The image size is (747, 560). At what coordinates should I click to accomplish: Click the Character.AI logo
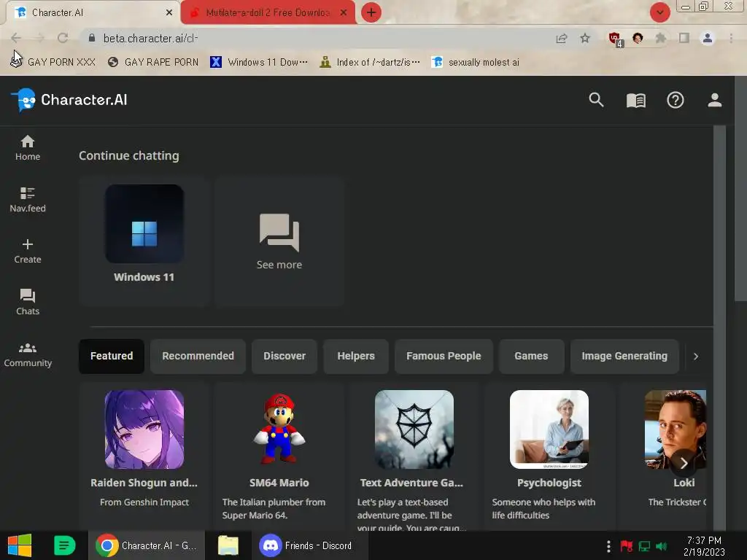click(69, 100)
